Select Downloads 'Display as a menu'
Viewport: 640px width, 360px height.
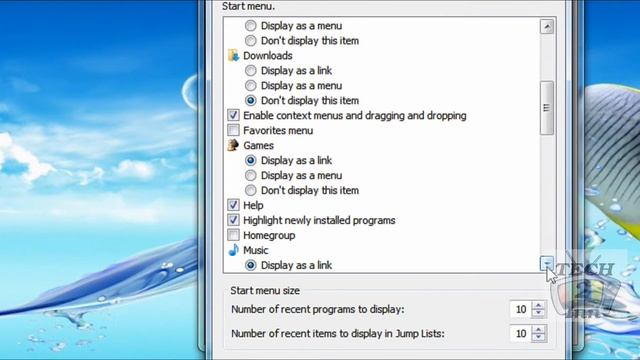click(251, 86)
